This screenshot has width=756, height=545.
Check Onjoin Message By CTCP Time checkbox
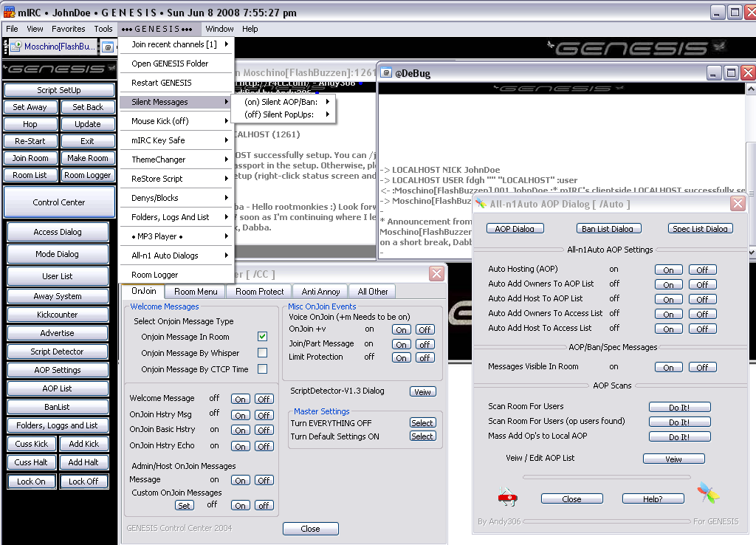coord(262,369)
